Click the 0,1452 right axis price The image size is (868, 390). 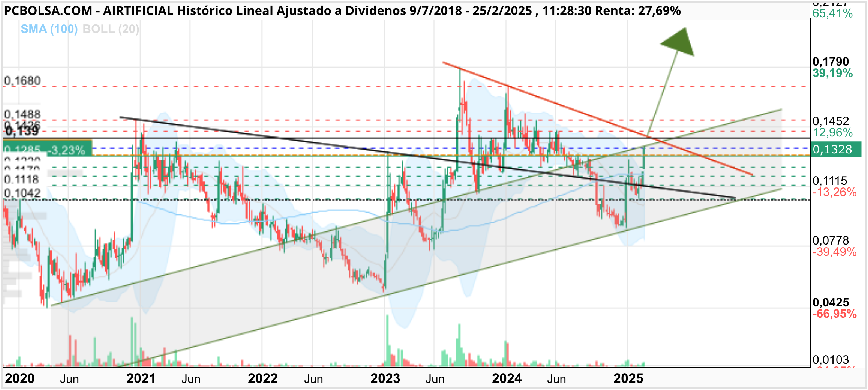831,121
